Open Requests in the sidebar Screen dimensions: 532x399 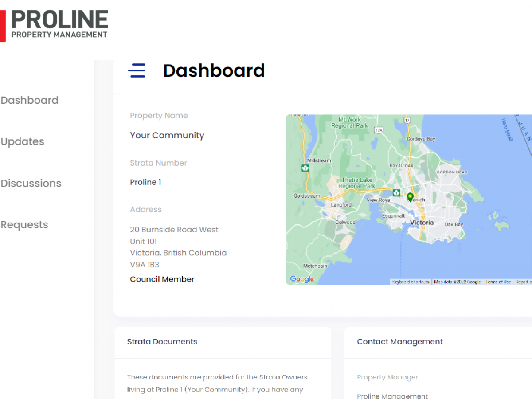pyautogui.click(x=24, y=225)
